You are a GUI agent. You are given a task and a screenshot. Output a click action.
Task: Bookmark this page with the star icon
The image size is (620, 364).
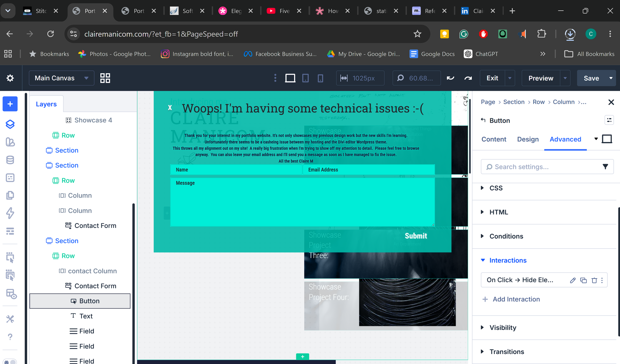point(417,34)
